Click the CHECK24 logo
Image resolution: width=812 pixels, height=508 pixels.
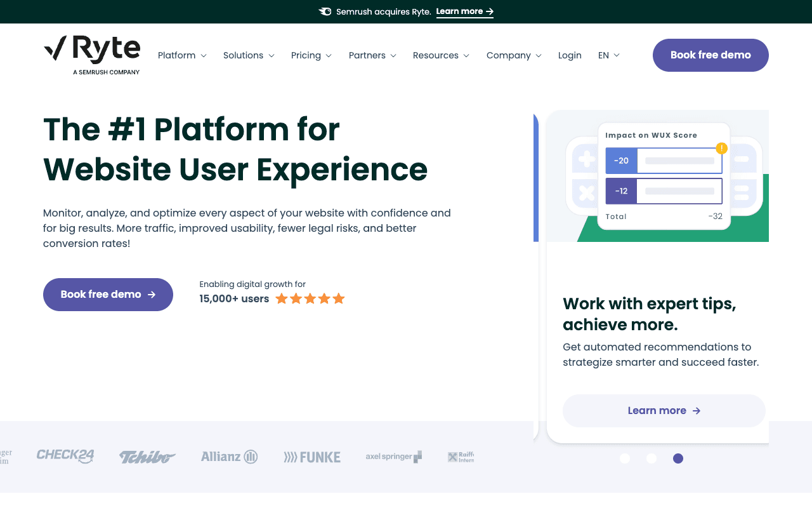coord(65,456)
